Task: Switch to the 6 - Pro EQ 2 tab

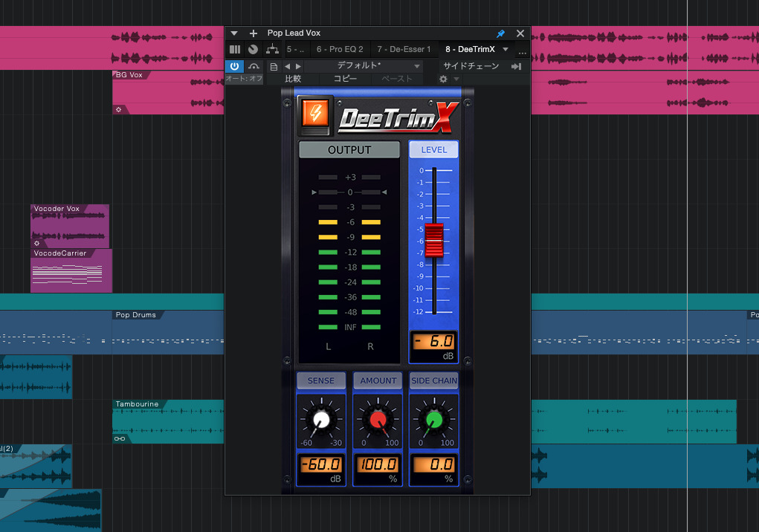Action: tap(340, 49)
